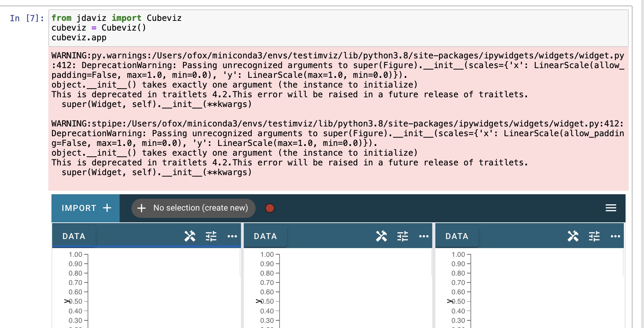The image size is (644, 328).
Task: Click the IMPORT button
Action: [79, 208]
